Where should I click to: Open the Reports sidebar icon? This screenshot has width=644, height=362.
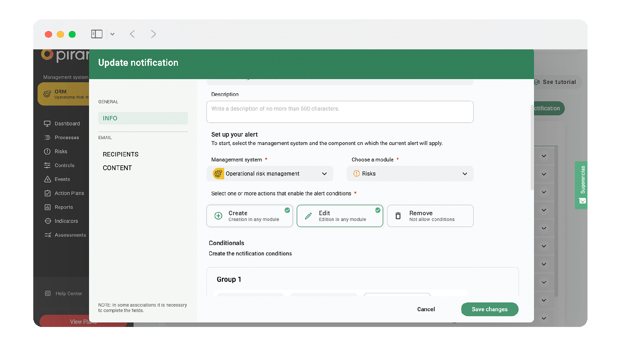(x=48, y=207)
